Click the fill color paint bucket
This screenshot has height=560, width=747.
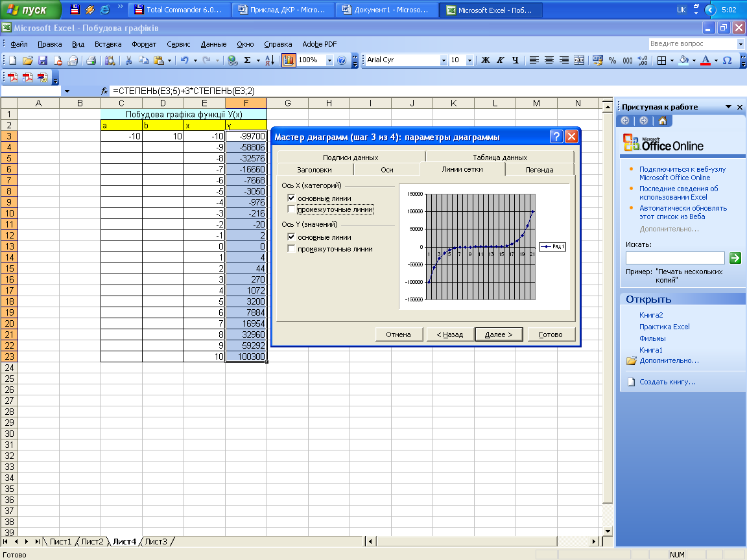tap(684, 60)
